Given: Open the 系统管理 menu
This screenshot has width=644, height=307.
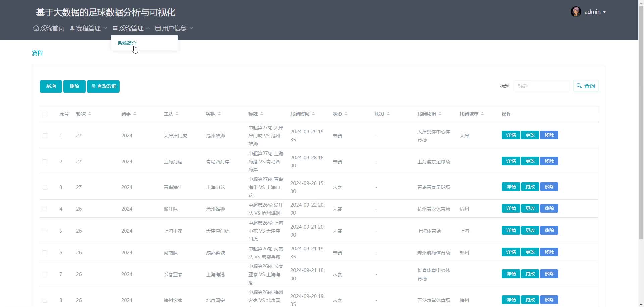Looking at the screenshot, I should pos(131,28).
